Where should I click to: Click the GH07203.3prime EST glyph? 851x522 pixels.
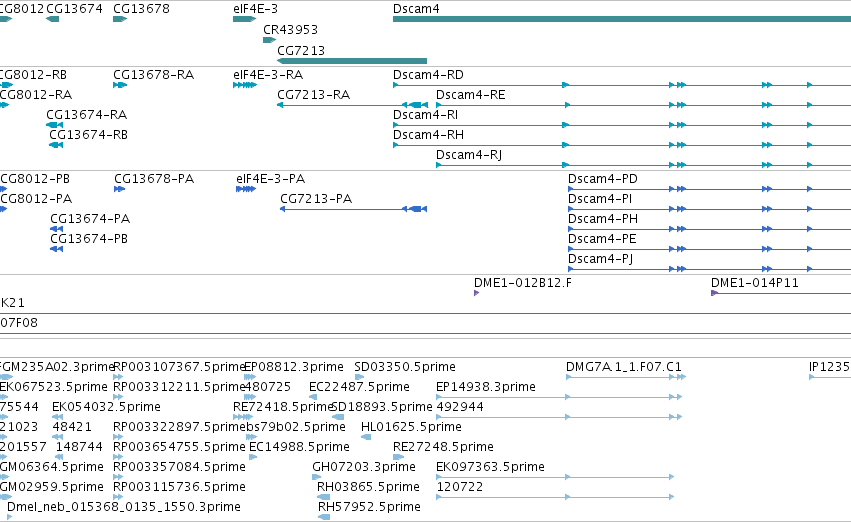click(316, 478)
